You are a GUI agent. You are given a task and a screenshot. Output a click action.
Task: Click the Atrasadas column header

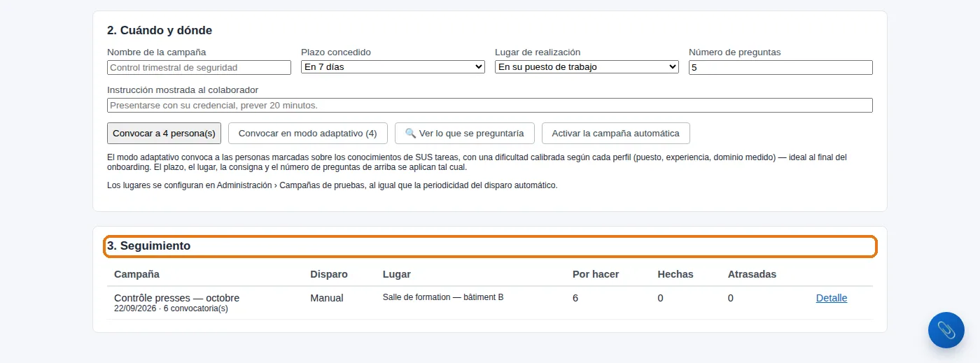pos(752,274)
